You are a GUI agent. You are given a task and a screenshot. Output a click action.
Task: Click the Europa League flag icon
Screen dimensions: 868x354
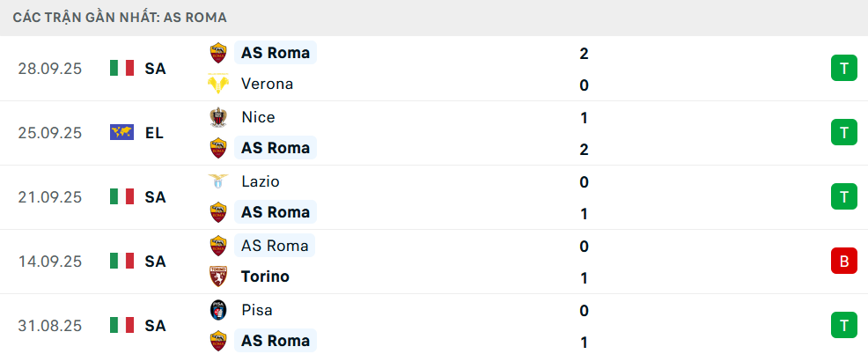click(x=121, y=133)
